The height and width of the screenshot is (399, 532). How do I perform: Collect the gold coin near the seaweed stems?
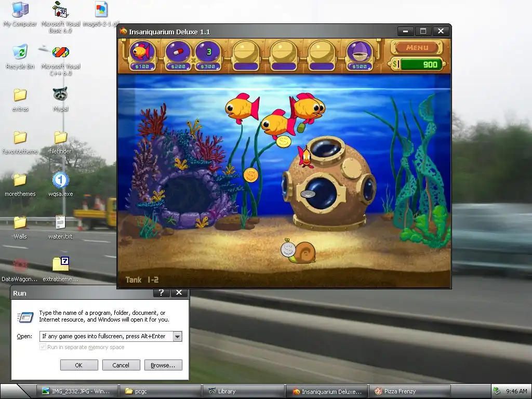click(251, 175)
